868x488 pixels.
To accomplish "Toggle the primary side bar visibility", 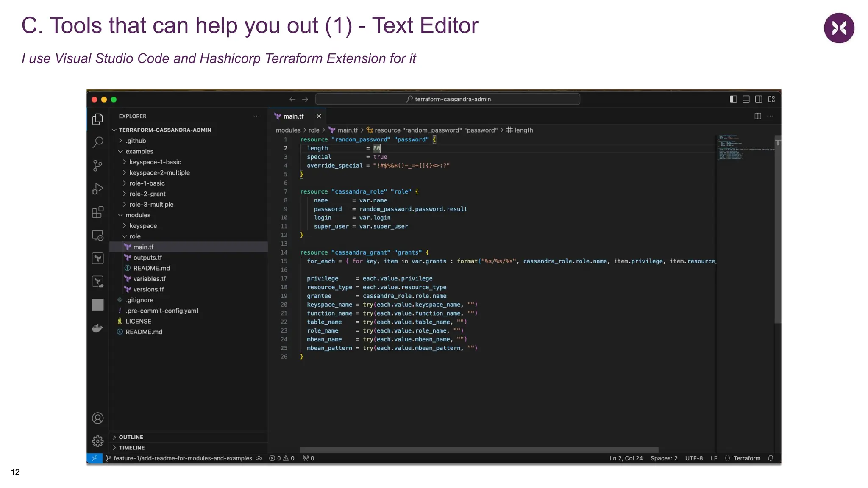I will click(x=733, y=99).
